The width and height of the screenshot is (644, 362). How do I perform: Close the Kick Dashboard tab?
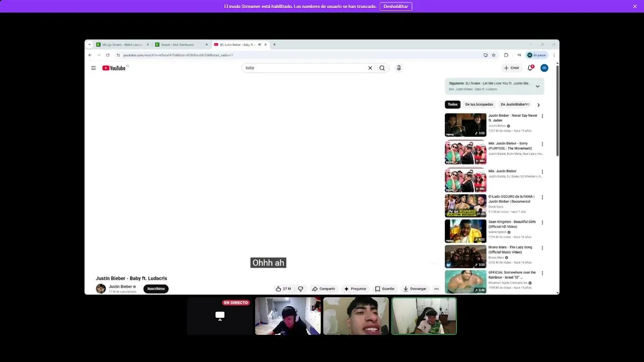point(206,44)
